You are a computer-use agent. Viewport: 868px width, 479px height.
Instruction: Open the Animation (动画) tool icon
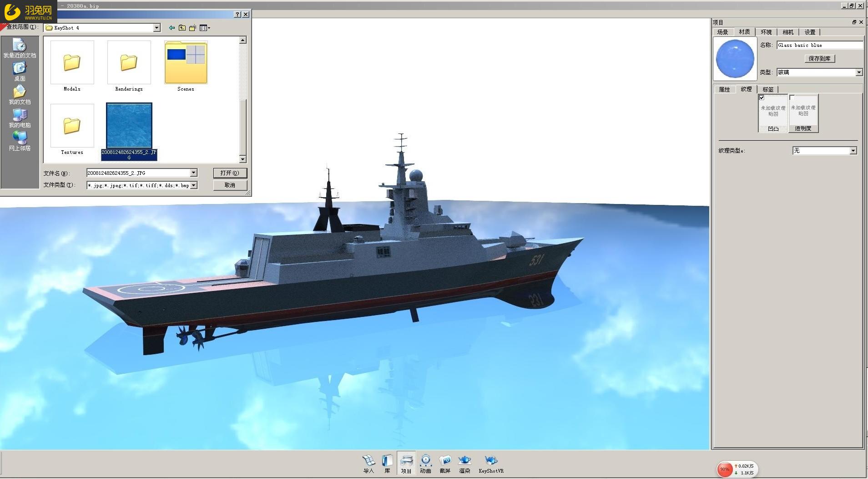(x=425, y=461)
